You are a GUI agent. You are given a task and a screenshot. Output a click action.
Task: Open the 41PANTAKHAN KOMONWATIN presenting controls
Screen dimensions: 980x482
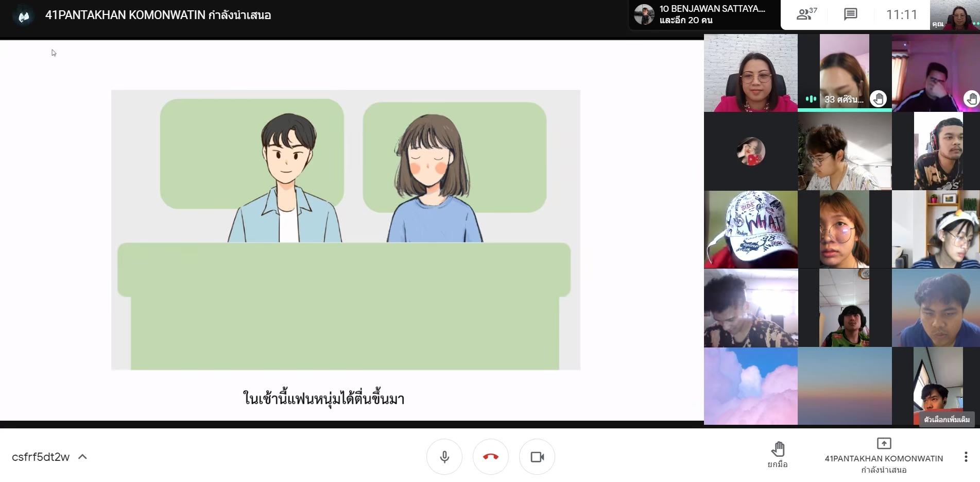[884, 456]
